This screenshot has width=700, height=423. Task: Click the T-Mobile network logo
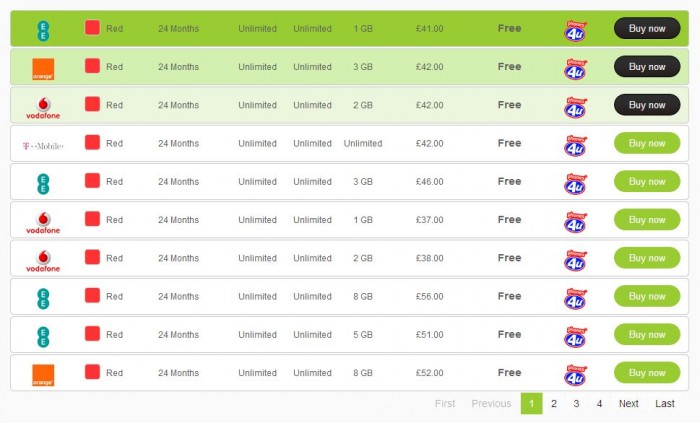click(43, 144)
